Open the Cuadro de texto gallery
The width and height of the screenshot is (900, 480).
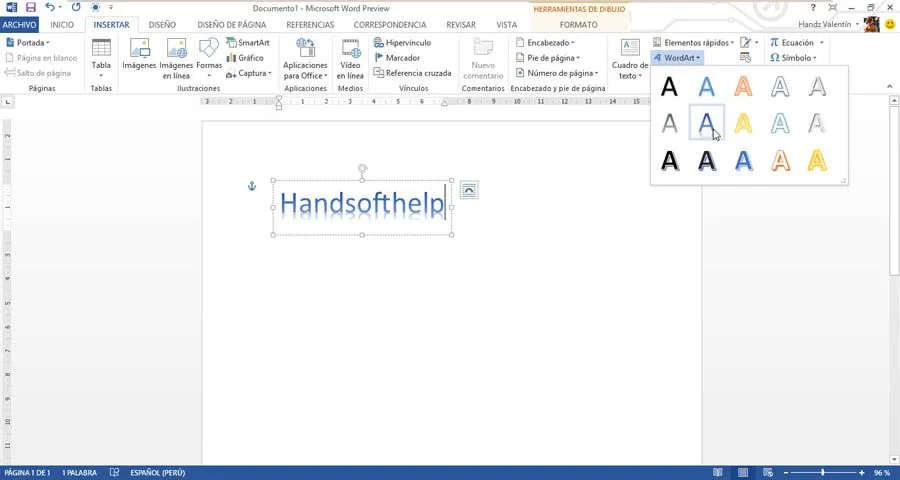click(x=630, y=59)
